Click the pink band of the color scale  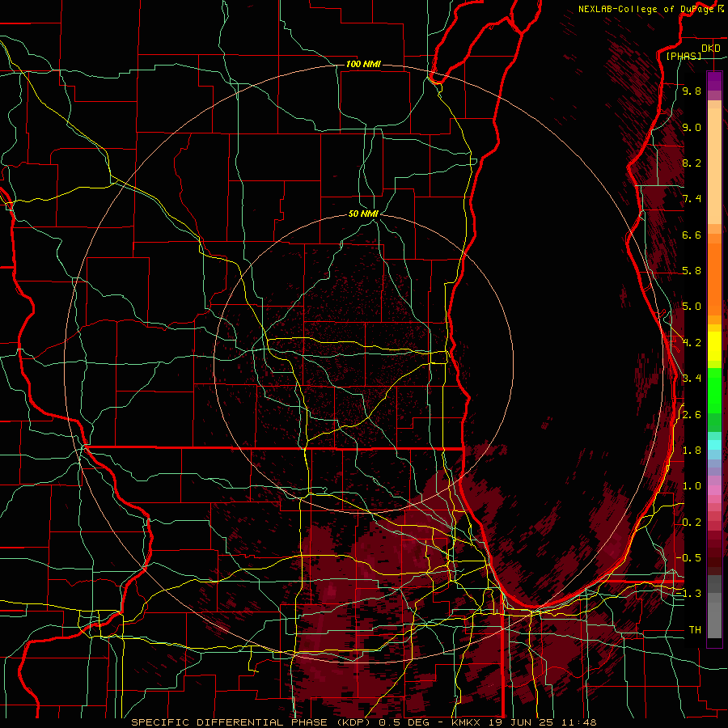pyautogui.click(x=714, y=490)
